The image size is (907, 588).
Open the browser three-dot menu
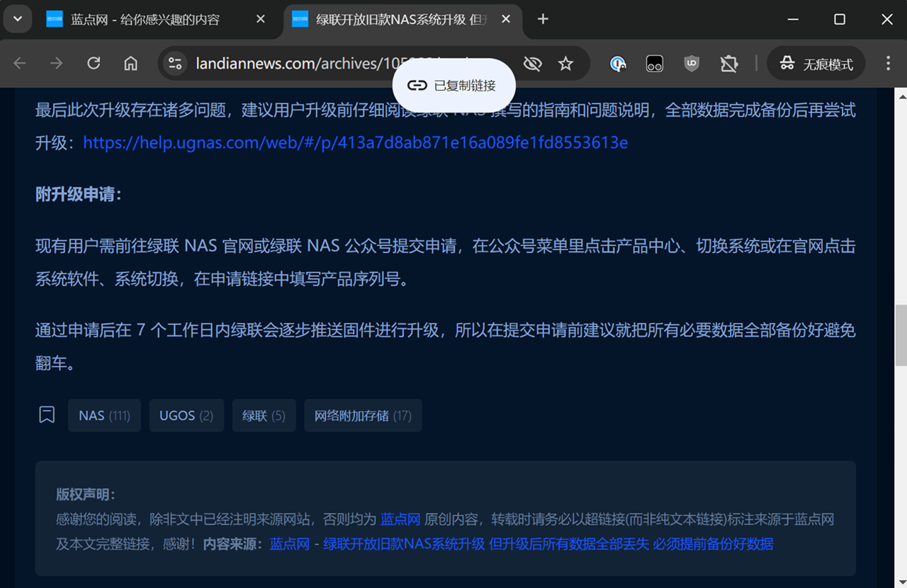tap(888, 64)
